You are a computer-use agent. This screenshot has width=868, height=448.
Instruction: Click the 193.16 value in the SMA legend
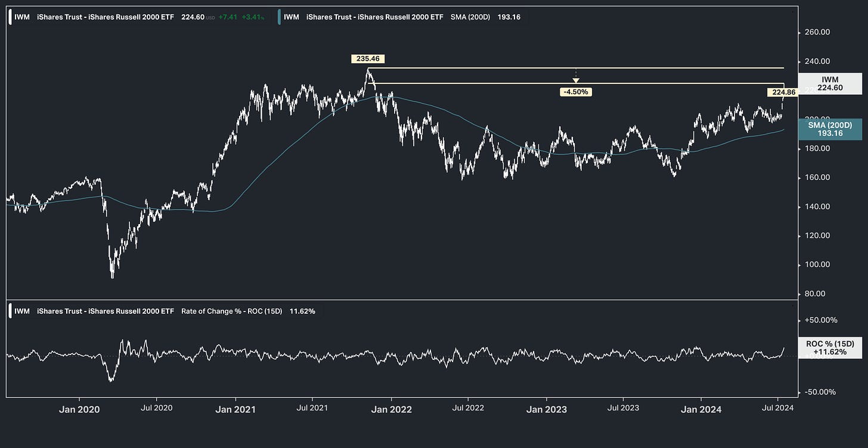(x=509, y=17)
